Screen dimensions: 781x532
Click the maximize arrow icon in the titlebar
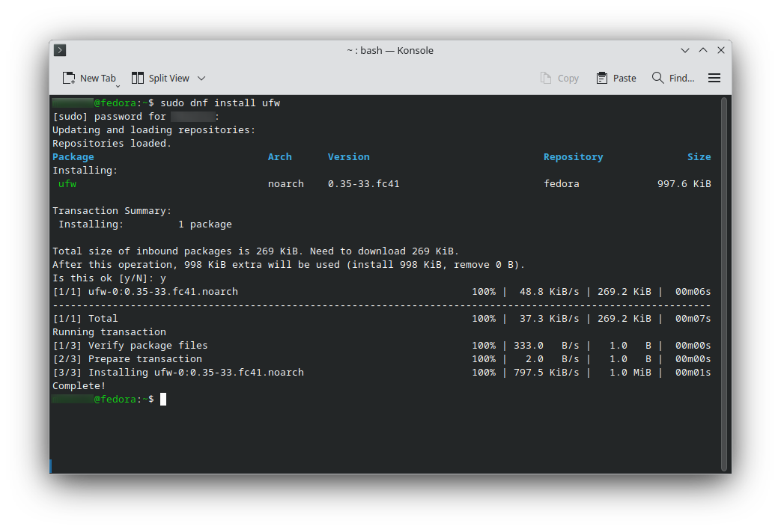point(703,50)
